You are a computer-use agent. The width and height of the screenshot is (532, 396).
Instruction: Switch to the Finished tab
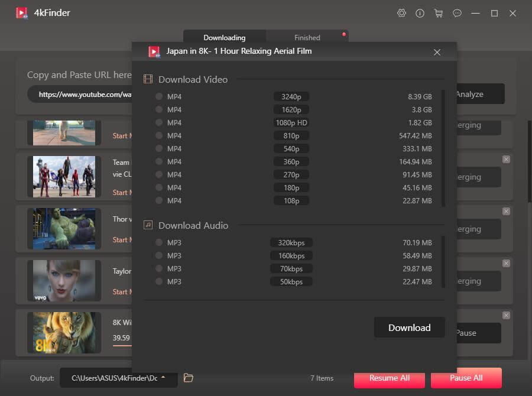[x=307, y=38]
